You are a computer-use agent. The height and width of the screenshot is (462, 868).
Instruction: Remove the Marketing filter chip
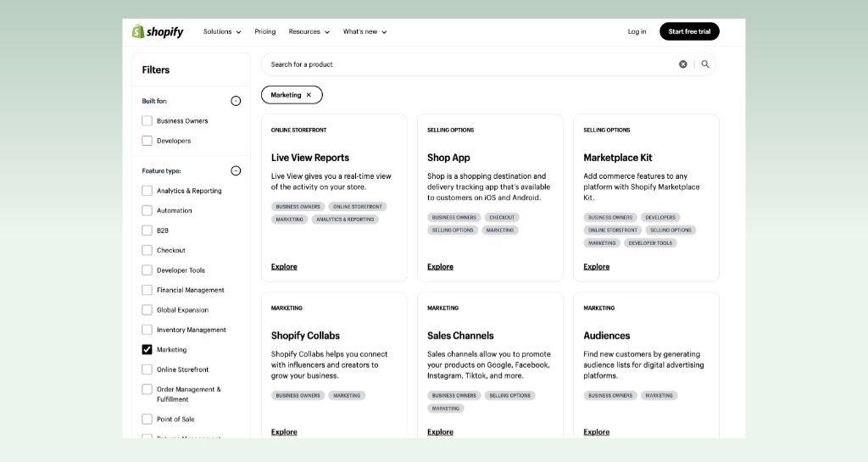[309, 95]
